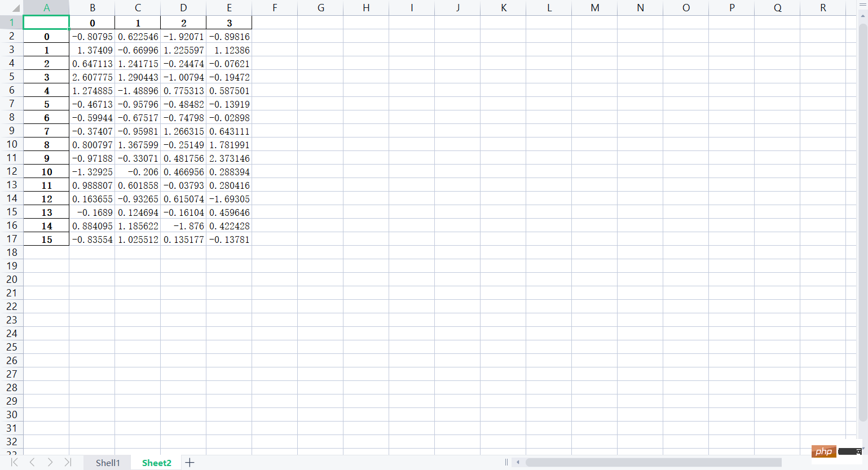Select row 5 header
Image resolution: width=868 pixels, height=470 pixels.
click(x=12, y=77)
